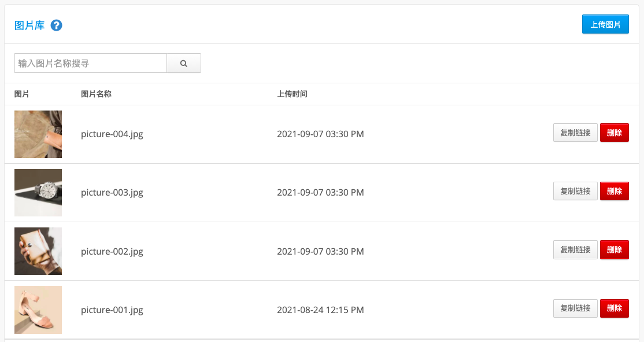Click the blue help question mark icon
Viewport: 644px width, 342px height.
pyautogui.click(x=56, y=25)
